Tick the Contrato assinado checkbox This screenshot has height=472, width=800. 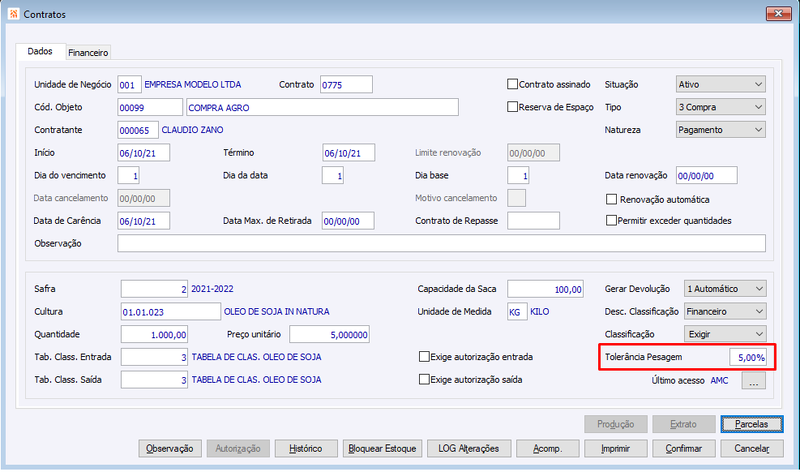click(512, 84)
